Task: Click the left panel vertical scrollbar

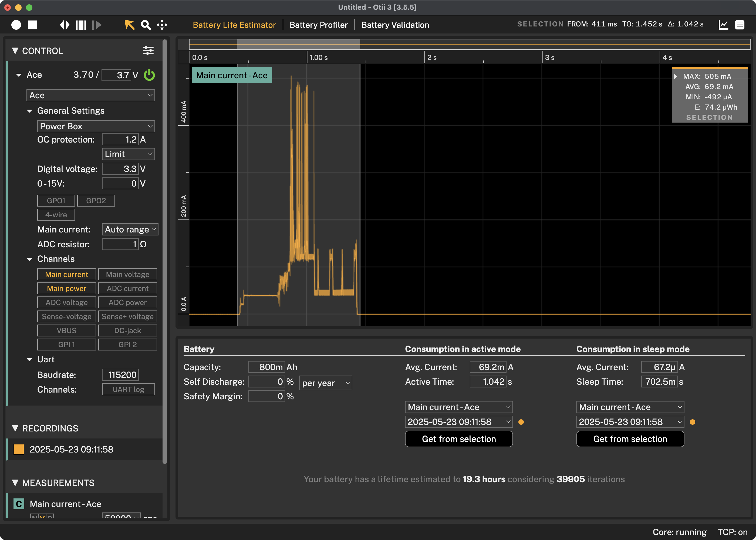Action: [164, 251]
